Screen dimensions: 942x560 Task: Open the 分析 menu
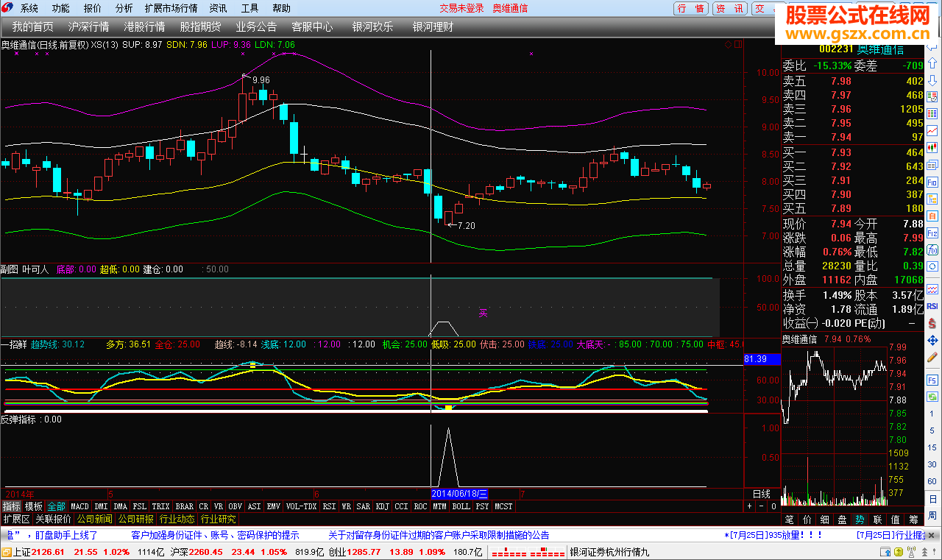(x=124, y=9)
